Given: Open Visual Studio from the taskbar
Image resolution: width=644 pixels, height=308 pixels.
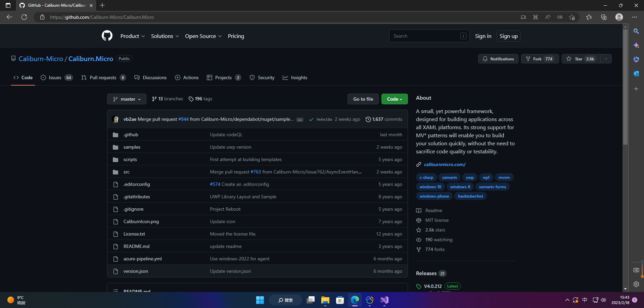Looking at the screenshot, I should [x=384, y=300].
